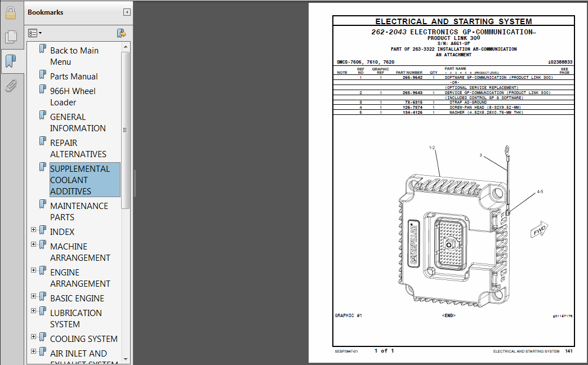Expand the ENGINE ARRANGEMENT bookmark
This screenshot has width=588, height=365.
coord(33,270)
